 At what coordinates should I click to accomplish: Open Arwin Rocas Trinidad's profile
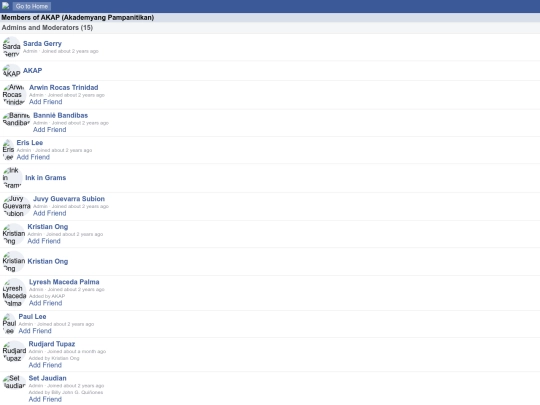64,87
